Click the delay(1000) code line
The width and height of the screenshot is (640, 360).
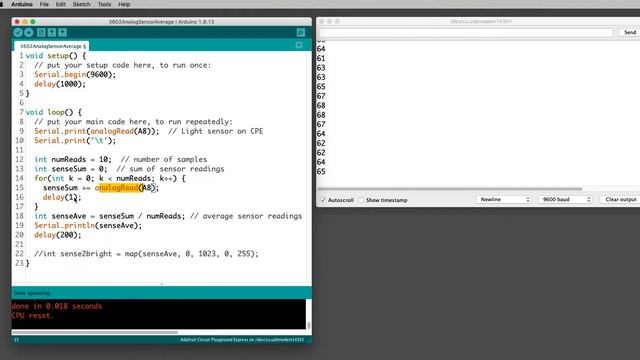[x=60, y=84]
